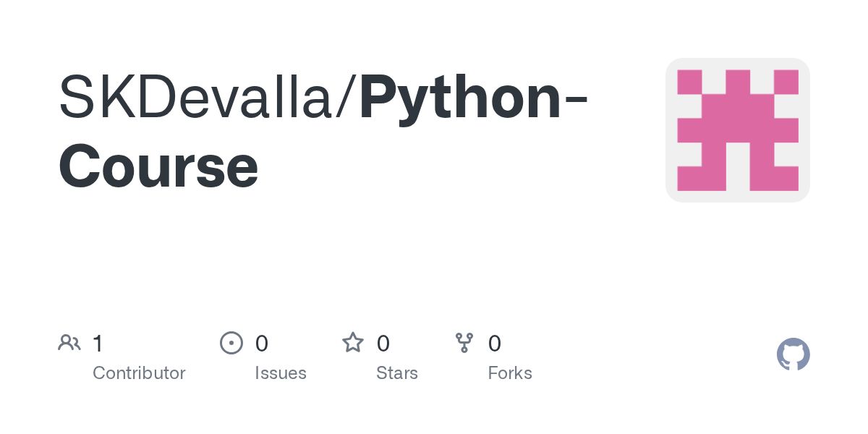Click the Issues label
This screenshot has height=434, width=868.
(281, 373)
